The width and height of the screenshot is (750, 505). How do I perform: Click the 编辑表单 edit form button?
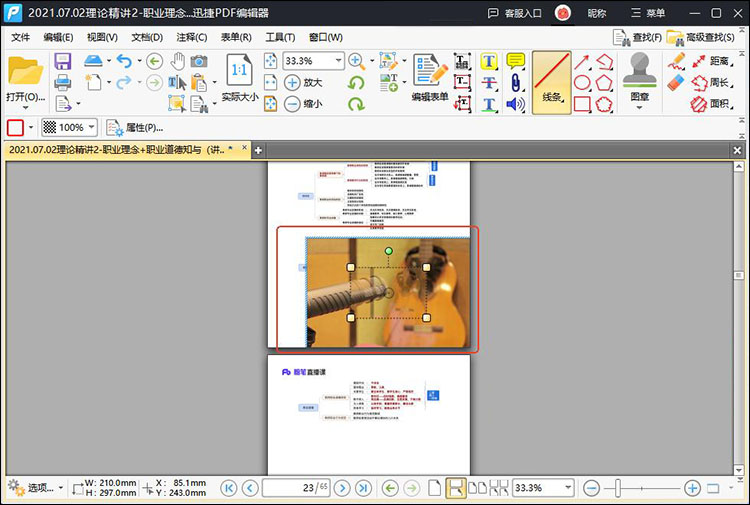point(430,78)
